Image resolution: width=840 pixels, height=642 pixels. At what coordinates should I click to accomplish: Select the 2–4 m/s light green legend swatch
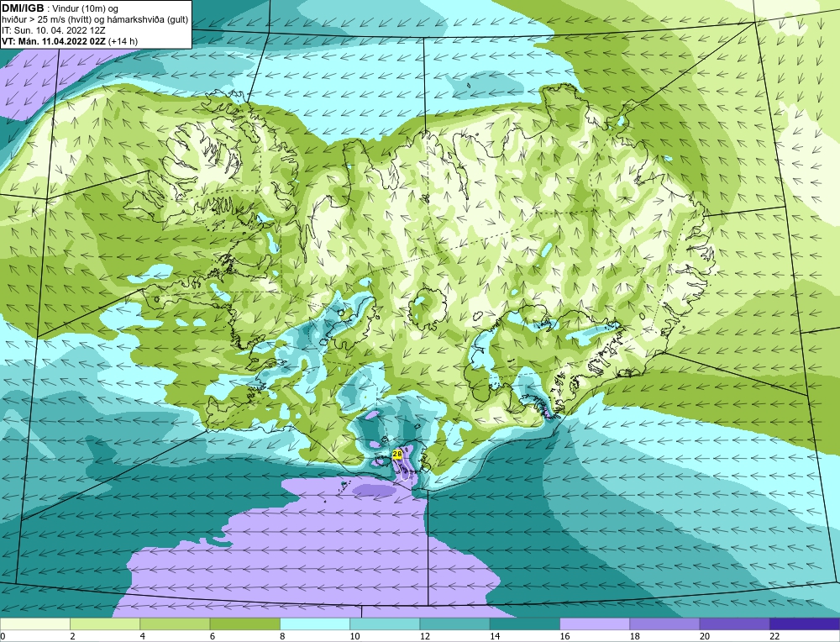pyautogui.click(x=105, y=624)
